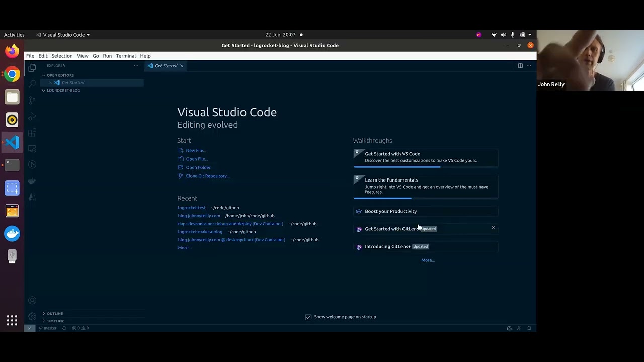
Task: Open the Source Control view
Action: click(32, 100)
